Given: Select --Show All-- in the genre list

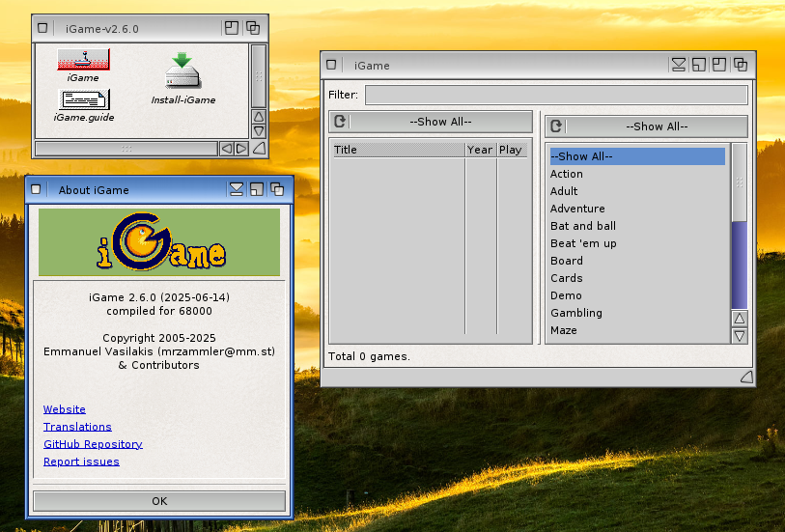Looking at the screenshot, I should coord(637,156).
